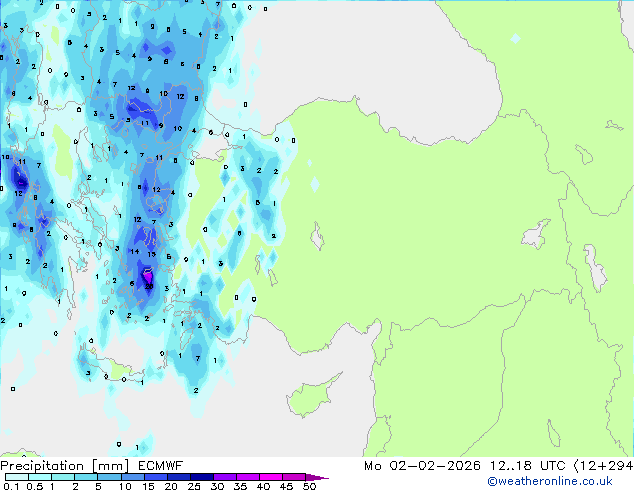
Task: Click the magenta precipitation maximum on the map
Action: [148, 277]
